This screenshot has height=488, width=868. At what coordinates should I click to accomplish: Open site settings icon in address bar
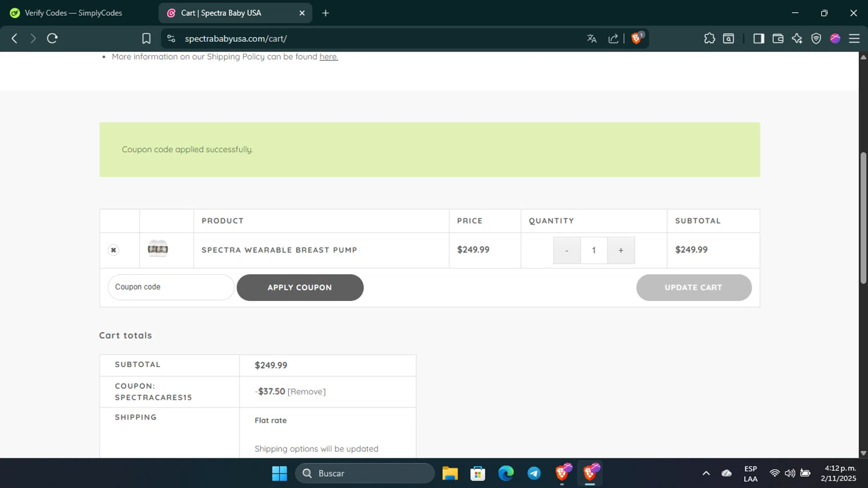(x=171, y=38)
